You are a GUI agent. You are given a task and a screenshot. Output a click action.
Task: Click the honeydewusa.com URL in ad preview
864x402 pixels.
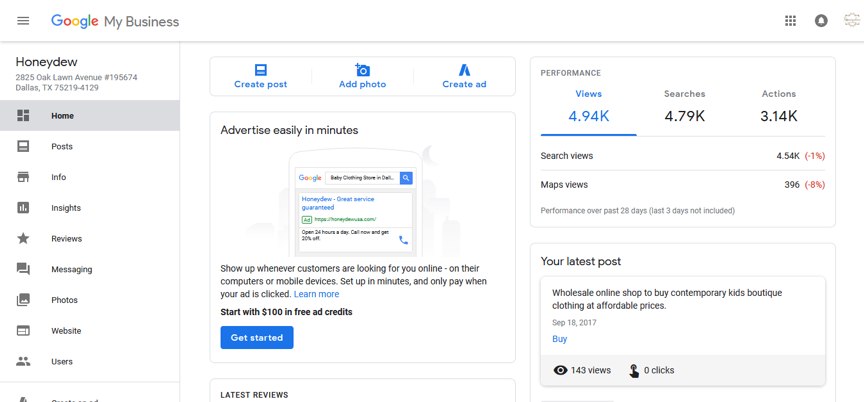pos(345,219)
